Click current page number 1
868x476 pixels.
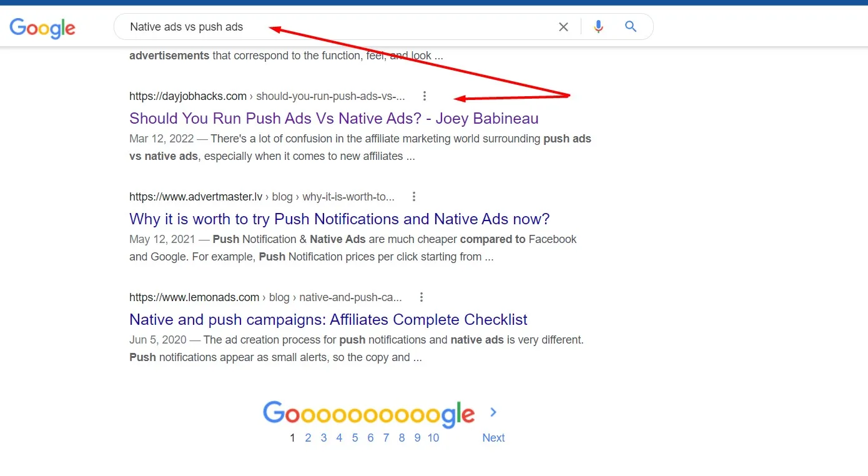(292, 438)
